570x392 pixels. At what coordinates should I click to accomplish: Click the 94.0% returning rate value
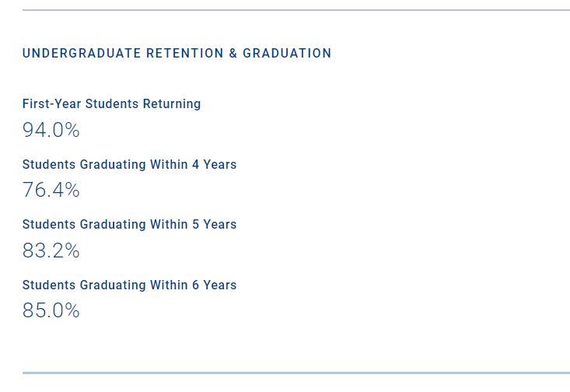(51, 130)
